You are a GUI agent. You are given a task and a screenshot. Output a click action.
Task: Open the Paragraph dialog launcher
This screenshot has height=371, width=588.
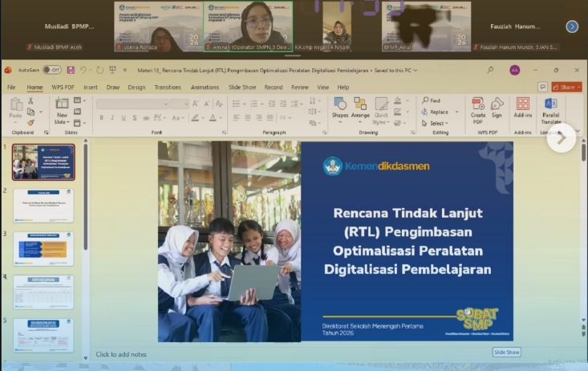(324, 132)
